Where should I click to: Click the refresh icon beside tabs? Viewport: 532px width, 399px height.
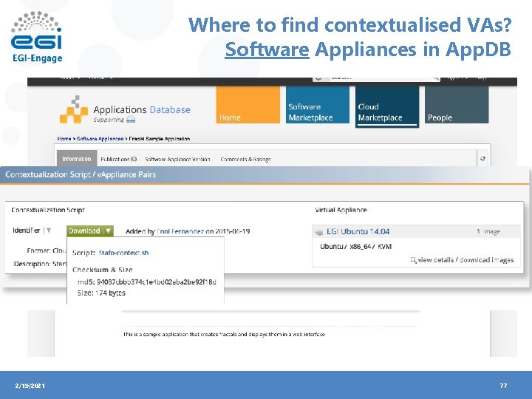[482, 158]
